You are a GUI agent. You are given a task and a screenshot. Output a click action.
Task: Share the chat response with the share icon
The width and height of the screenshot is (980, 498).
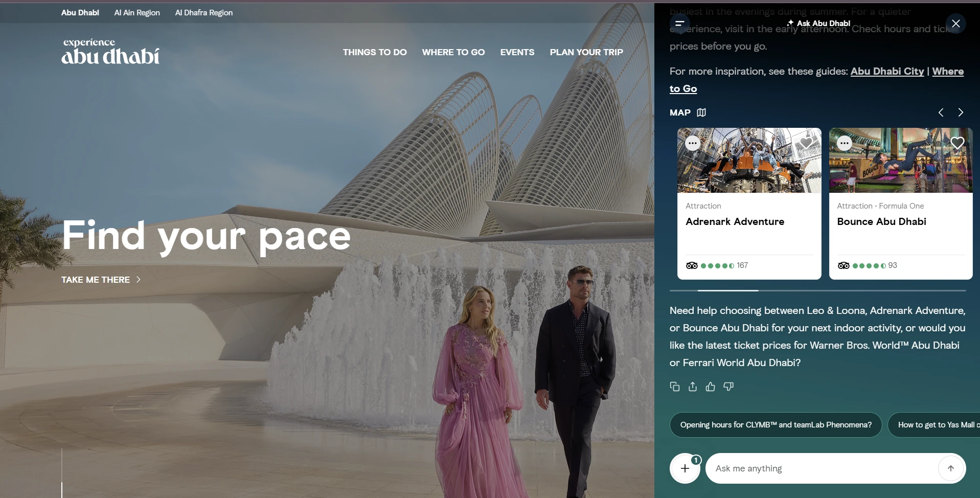point(693,387)
